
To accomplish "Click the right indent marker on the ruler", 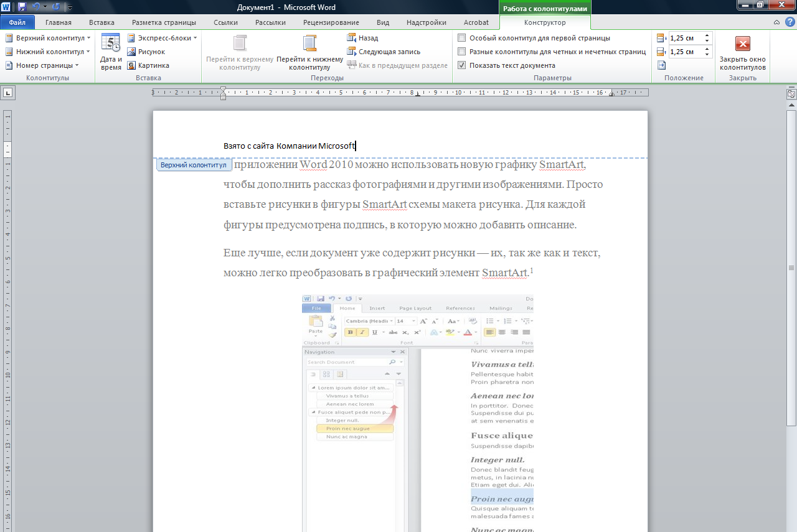I will 611,95.
